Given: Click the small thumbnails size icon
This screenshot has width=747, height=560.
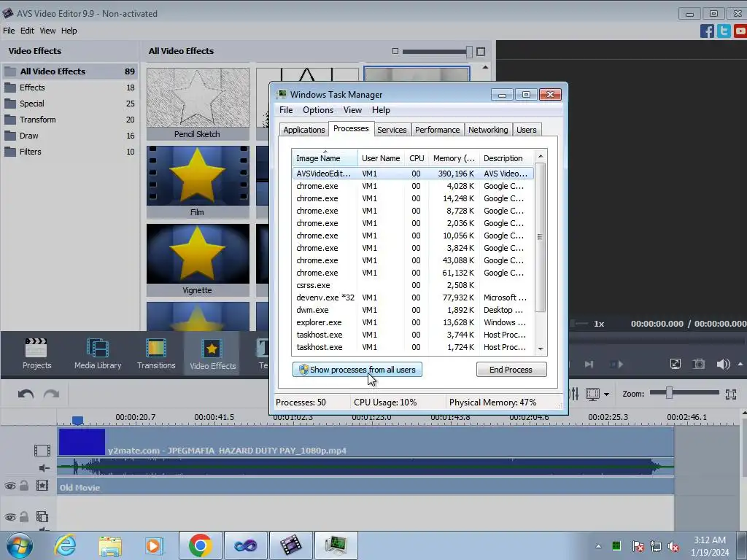Looking at the screenshot, I should click(x=395, y=51).
